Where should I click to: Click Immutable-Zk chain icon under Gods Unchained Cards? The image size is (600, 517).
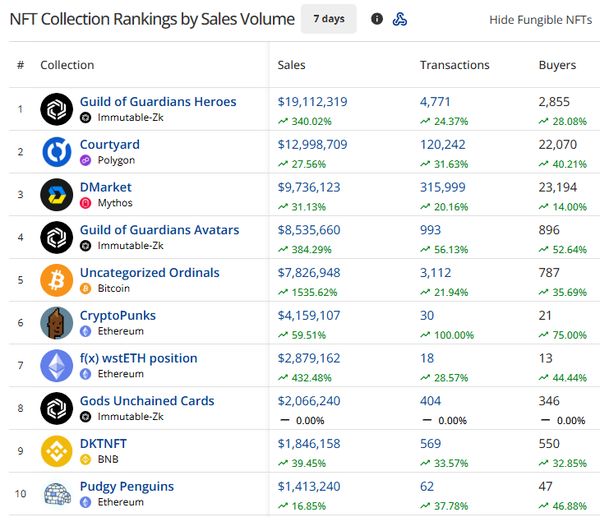85,417
